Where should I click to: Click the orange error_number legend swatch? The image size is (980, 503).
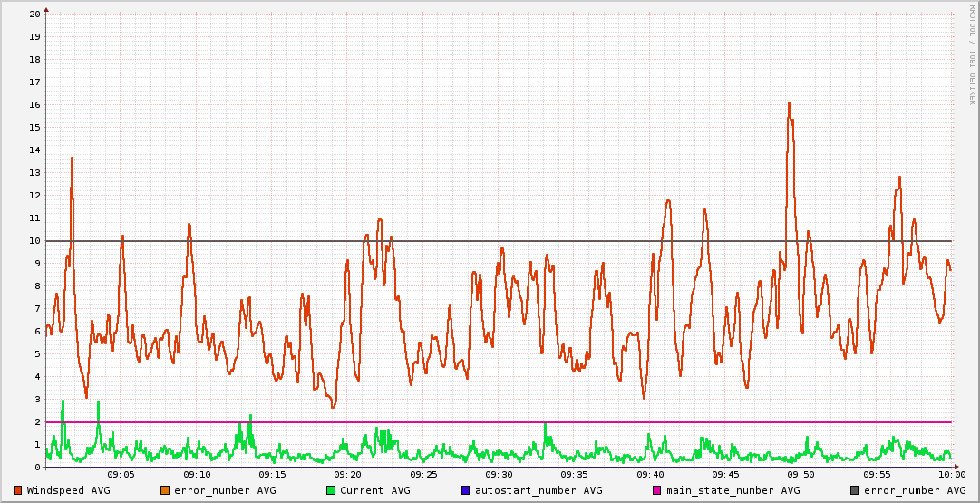(x=165, y=490)
